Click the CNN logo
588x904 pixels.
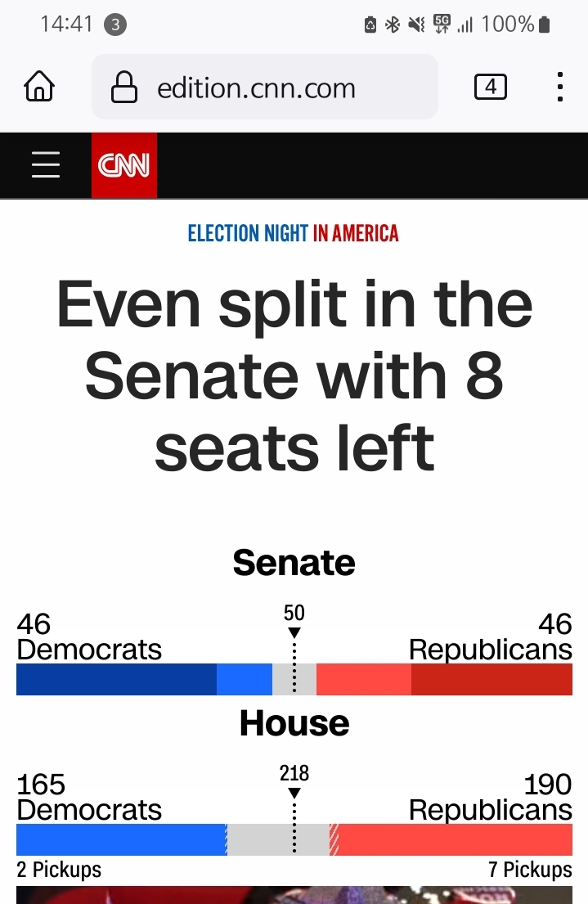pyautogui.click(x=123, y=165)
